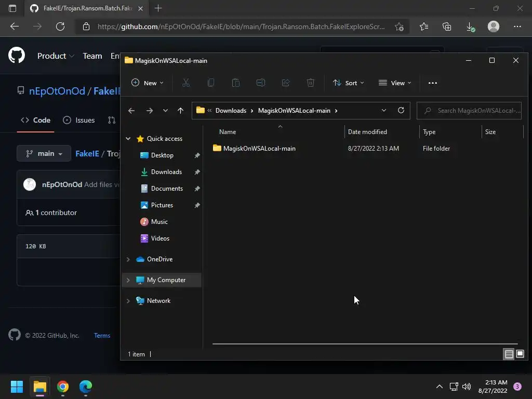Click into the Search MagiskOnWSALocal box

tap(469, 111)
